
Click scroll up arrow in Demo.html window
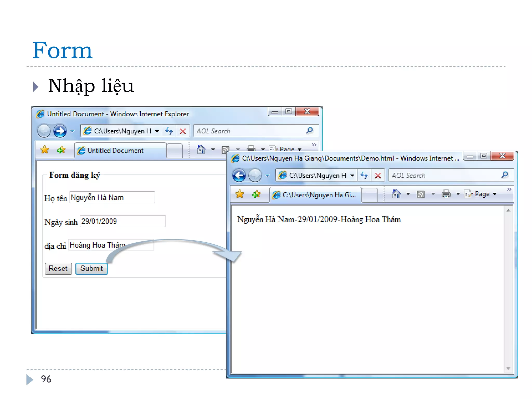click(x=508, y=211)
